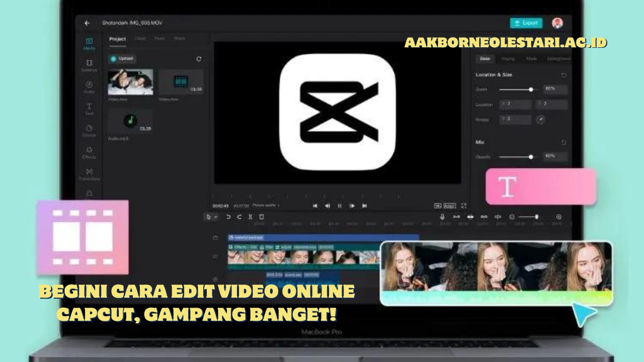This screenshot has height=362, width=644.
Task: Select the Base tab in properties panel
Action: click(x=485, y=59)
